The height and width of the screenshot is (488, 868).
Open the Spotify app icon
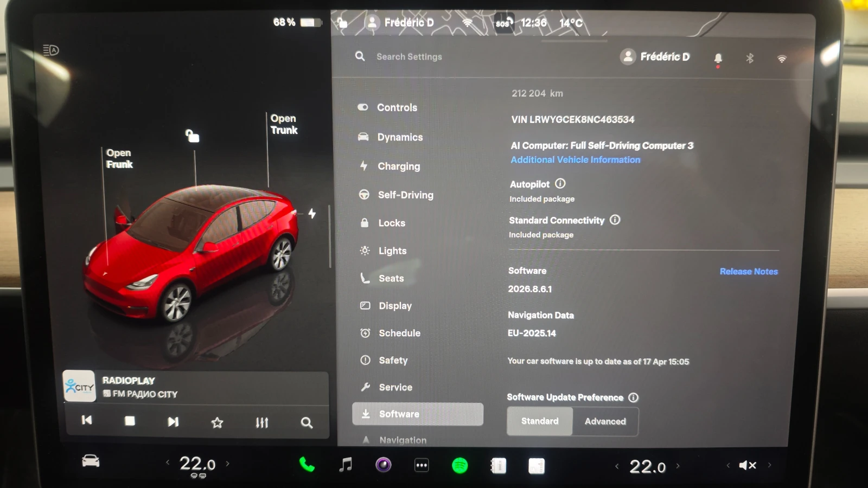click(x=460, y=465)
